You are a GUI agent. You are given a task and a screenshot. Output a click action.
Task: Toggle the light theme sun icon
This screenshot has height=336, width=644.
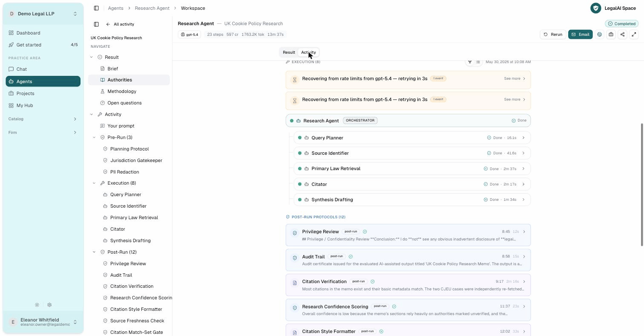tap(37, 305)
